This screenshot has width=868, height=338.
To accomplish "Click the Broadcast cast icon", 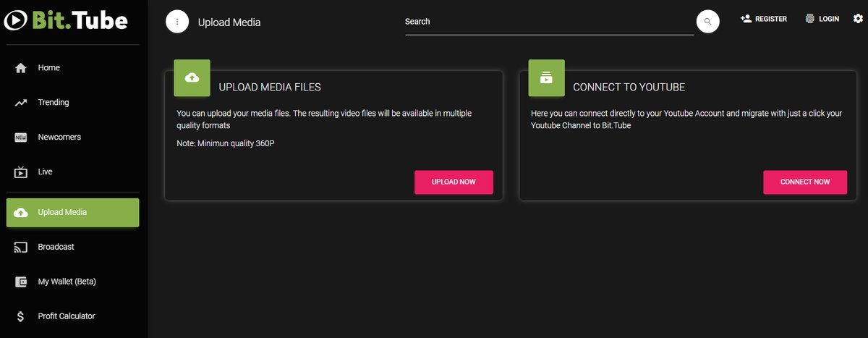I will pyautogui.click(x=21, y=248).
